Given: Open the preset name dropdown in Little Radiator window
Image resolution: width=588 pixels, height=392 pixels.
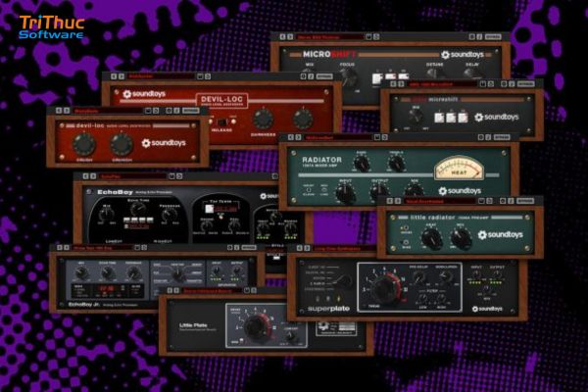Looking at the screenshot, I should 439,201.
